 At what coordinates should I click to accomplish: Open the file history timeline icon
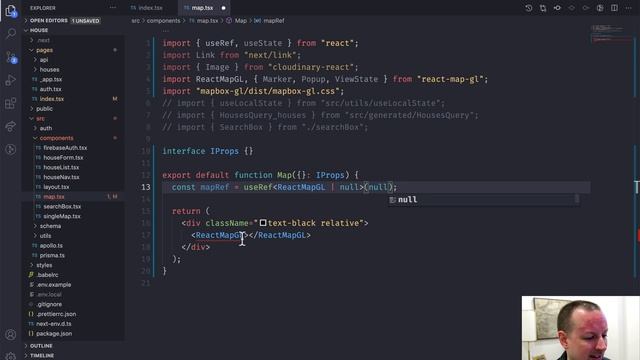click(529, 8)
